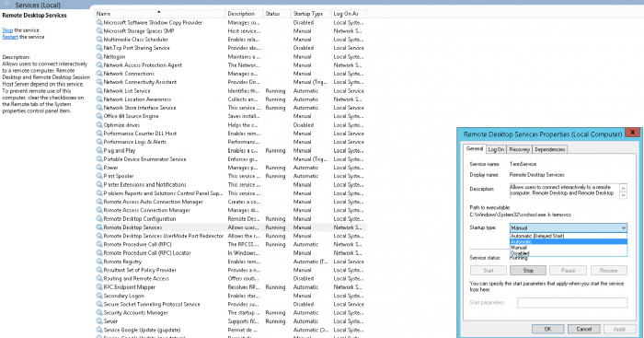The width and height of the screenshot is (644, 338).
Task: Select Network Connectivity Assistant row
Action: pyautogui.click(x=230, y=82)
